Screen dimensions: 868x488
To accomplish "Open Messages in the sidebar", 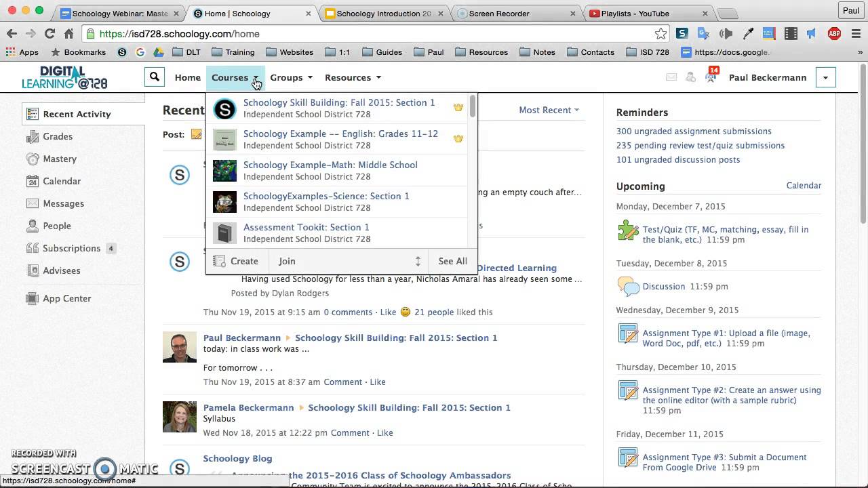I will [x=63, y=203].
